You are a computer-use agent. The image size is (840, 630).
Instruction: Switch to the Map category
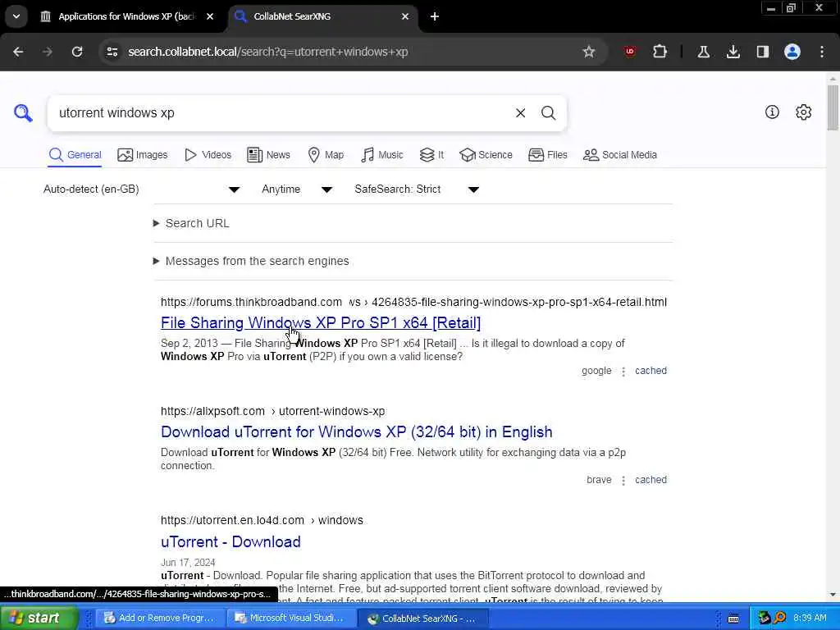tap(326, 155)
